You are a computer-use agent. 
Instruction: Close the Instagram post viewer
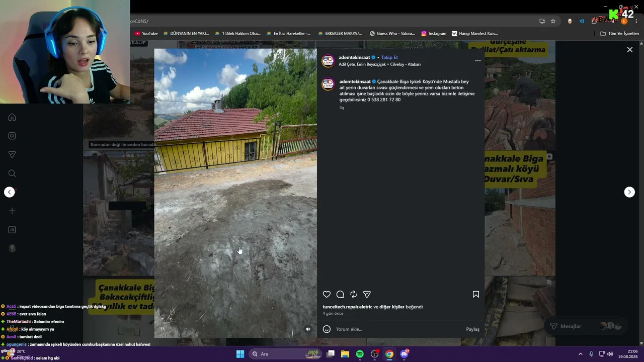click(x=629, y=50)
